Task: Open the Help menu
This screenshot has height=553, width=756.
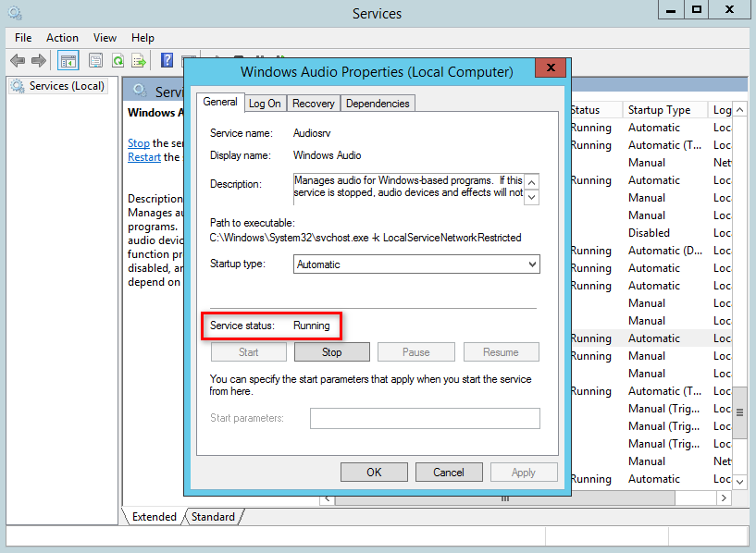Action: tap(143, 38)
